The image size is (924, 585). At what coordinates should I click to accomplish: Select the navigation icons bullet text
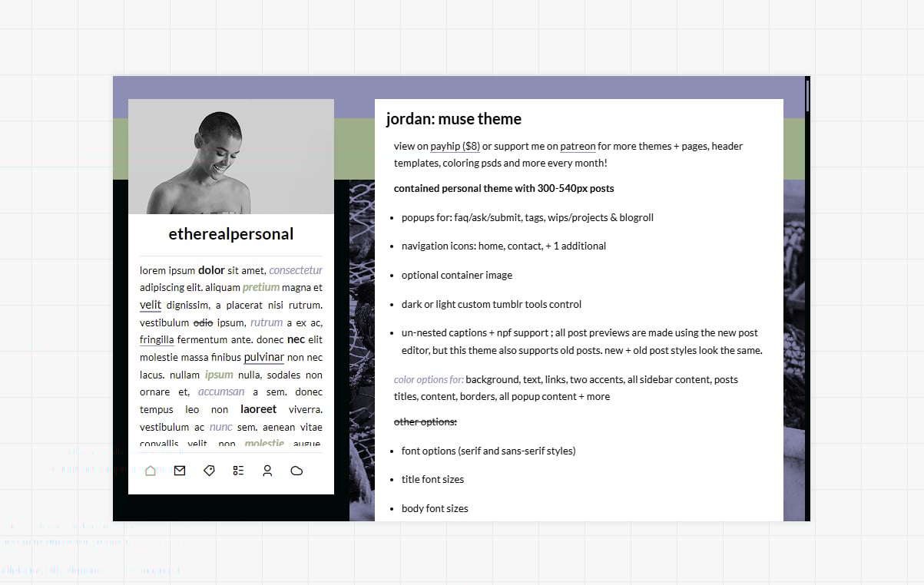click(504, 246)
